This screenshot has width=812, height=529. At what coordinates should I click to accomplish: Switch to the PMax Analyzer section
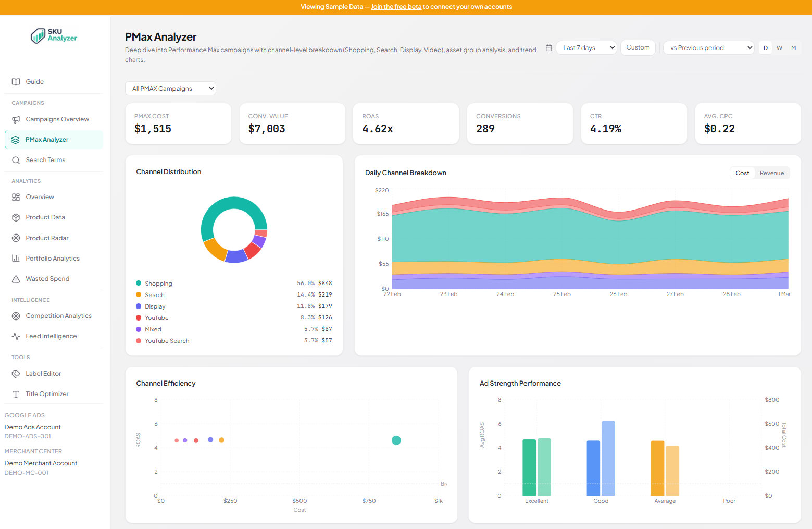47,139
